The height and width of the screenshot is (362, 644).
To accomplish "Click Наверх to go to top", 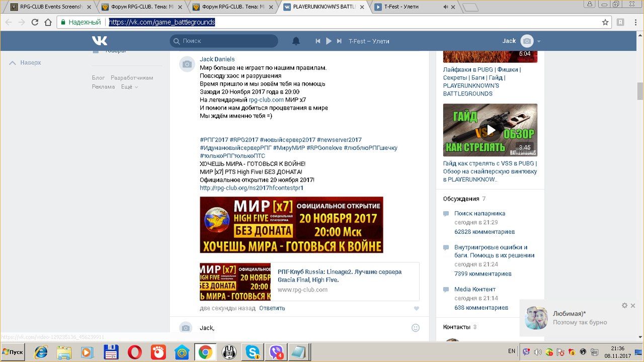I will 26,63.
